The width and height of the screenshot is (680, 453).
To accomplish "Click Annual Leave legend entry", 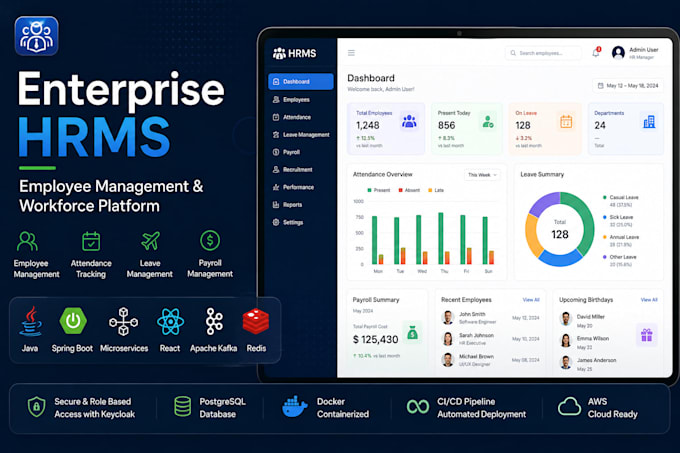I will click(621, 241).
